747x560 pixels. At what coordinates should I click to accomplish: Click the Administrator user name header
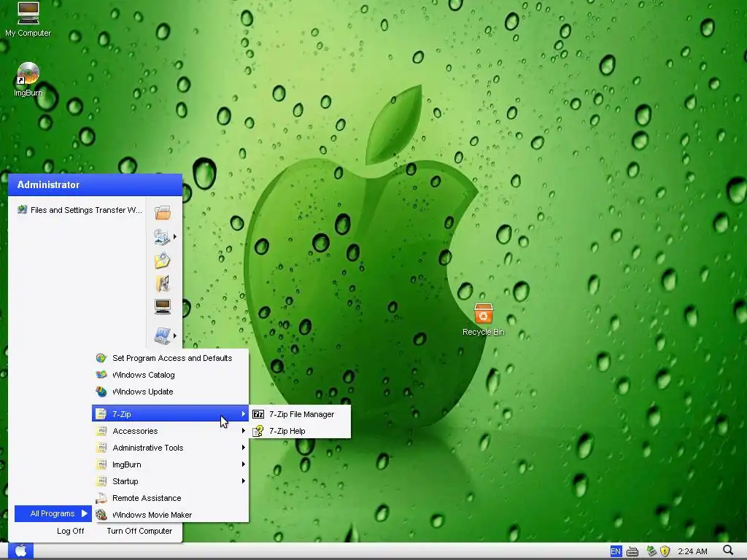[48, 184]
